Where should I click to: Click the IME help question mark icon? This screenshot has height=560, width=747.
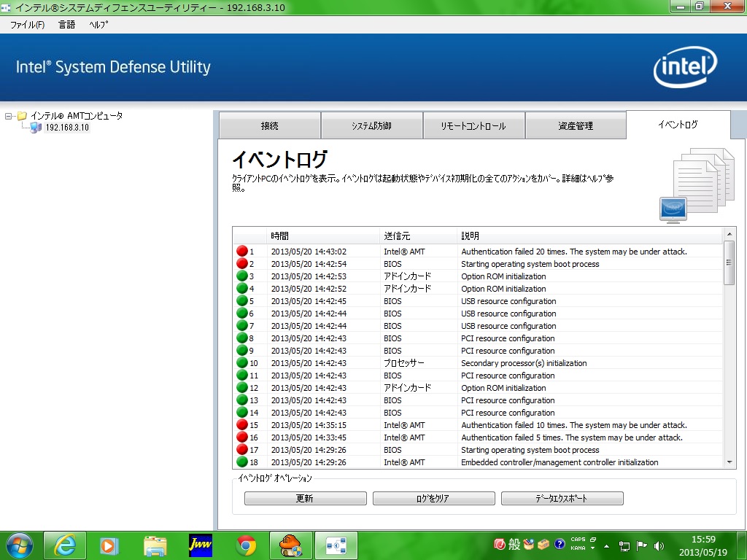pyautogui.click(x=560, y=543)
